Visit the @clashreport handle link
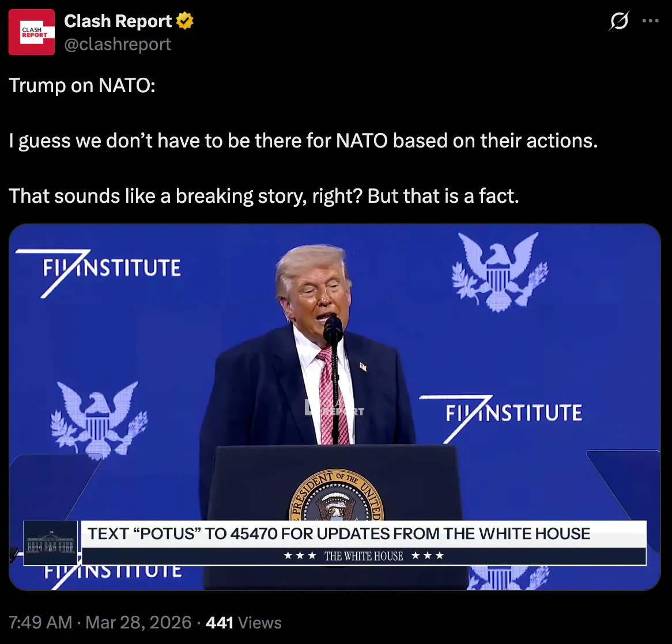 click(x=118, y=44)
